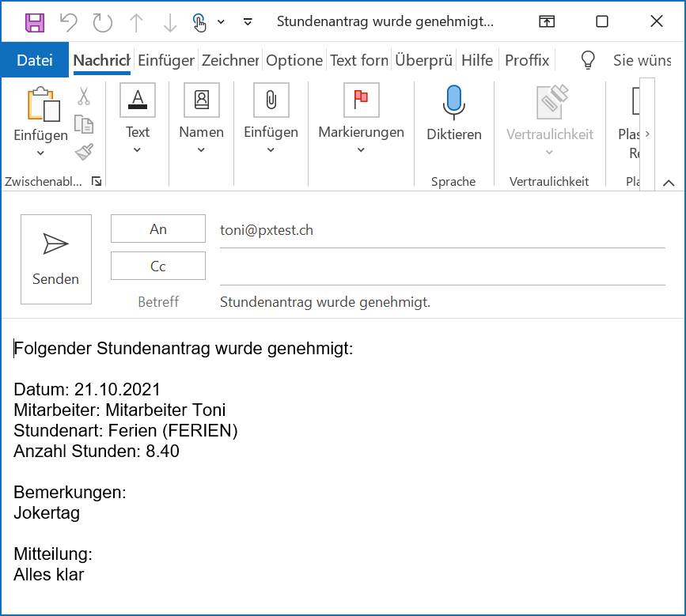Click the recipient toni@pxtest.ch
Viewport: 686px width, 616px height.
coord(267,230)
